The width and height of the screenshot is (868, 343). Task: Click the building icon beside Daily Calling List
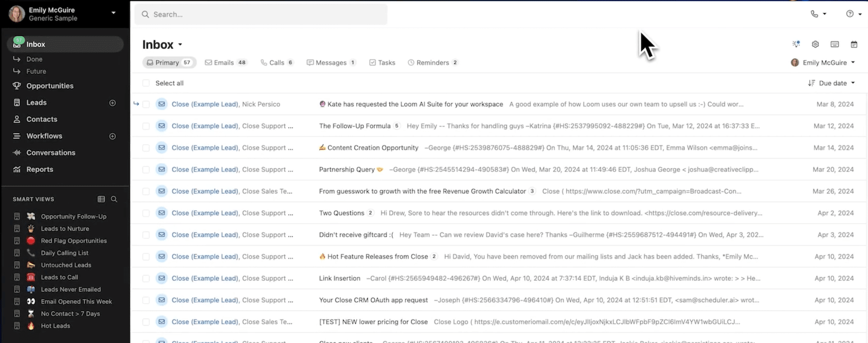point(17,253)
